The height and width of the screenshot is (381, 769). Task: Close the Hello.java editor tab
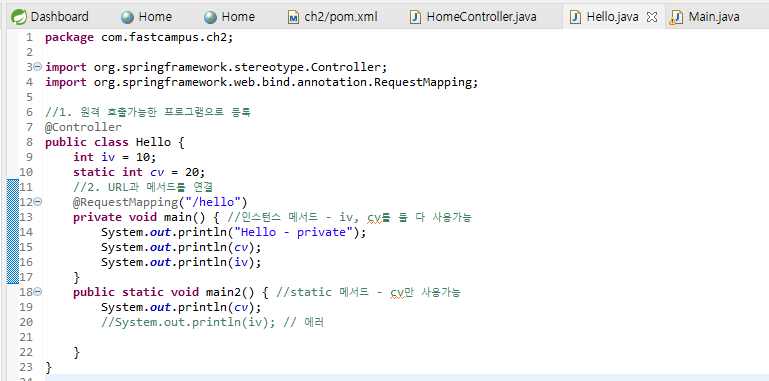click(x=652, y=17)
